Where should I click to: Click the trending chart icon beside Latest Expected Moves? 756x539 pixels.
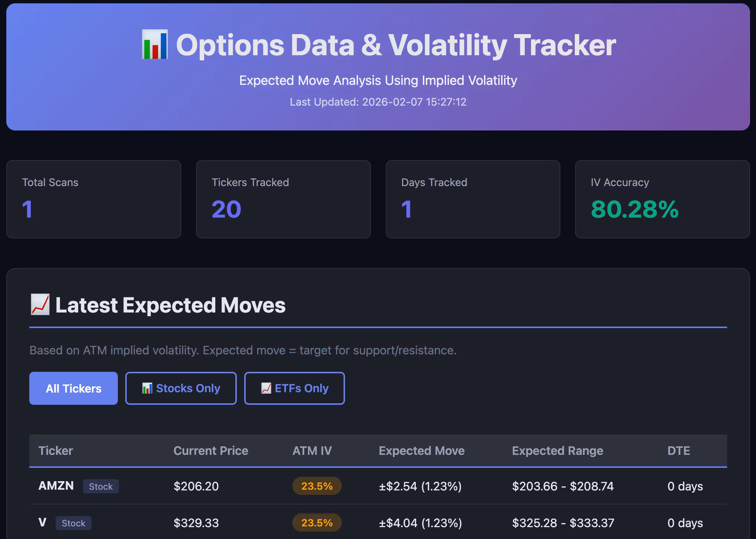(x=40, y=304)
